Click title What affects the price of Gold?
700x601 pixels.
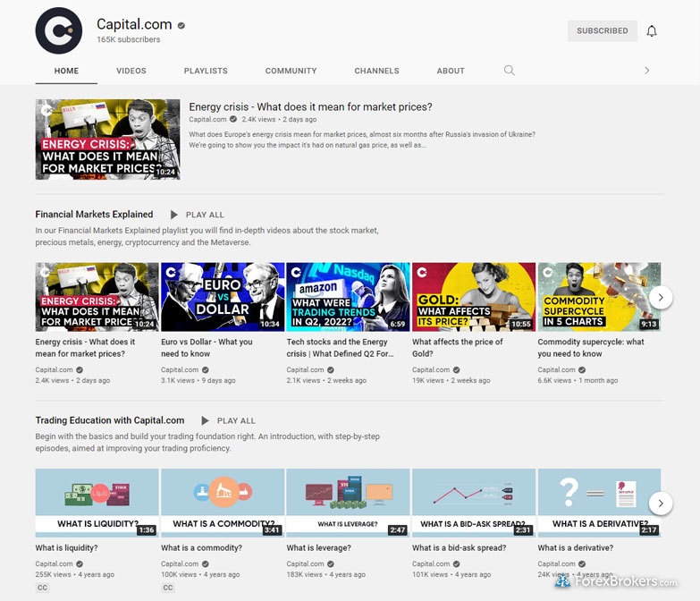tap(457, 347)
